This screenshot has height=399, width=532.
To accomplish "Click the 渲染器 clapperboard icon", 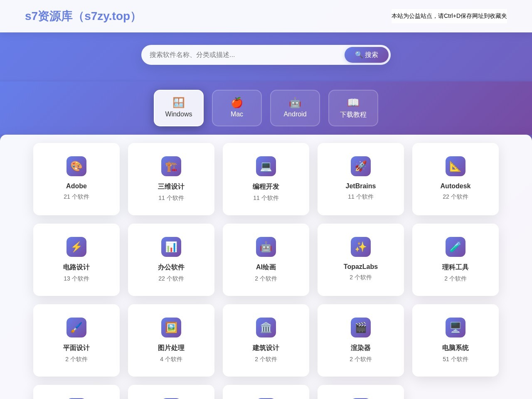I will pos(361,328).
